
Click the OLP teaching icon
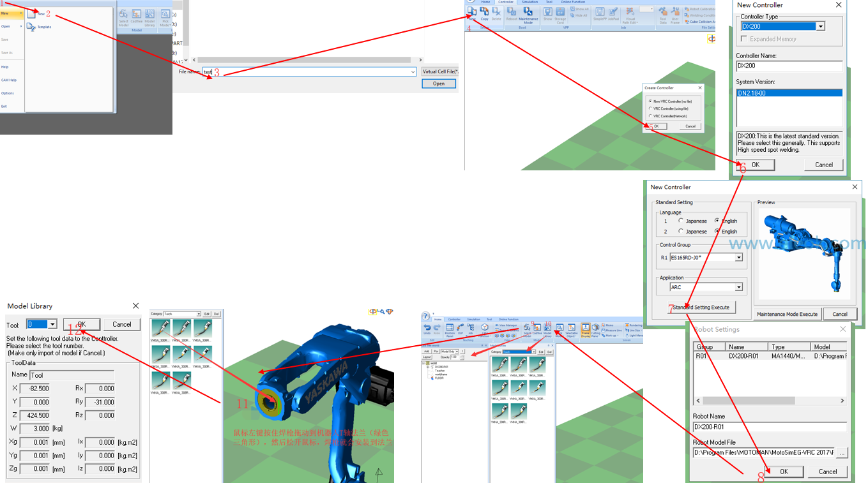pyautogui.click(x=460, y=329)
